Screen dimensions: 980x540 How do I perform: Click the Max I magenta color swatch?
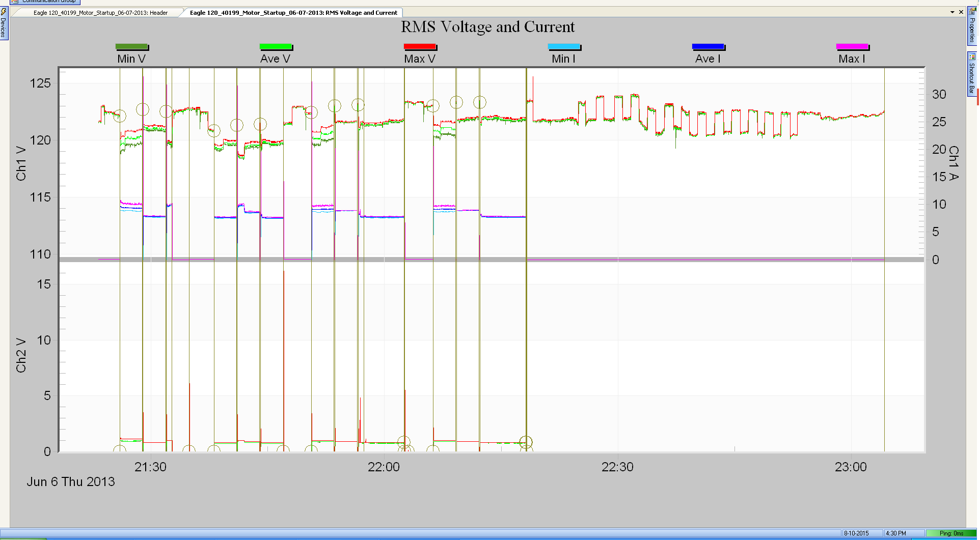click(852, 46)
